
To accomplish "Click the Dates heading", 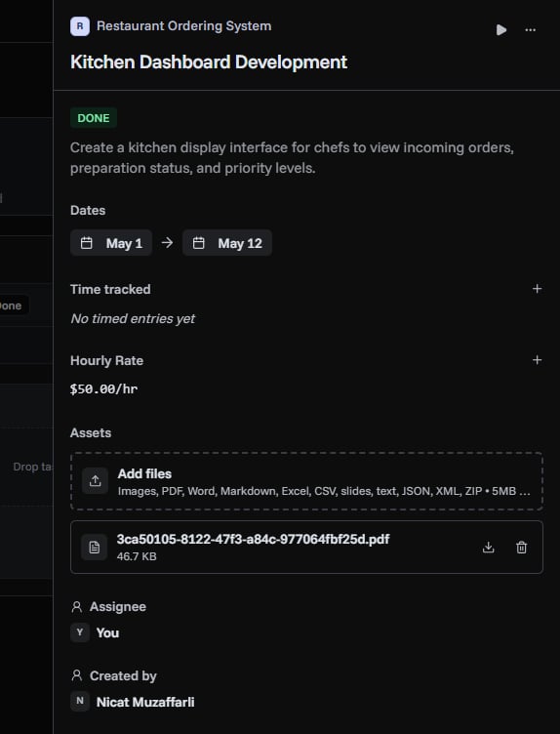I will 88,210.
